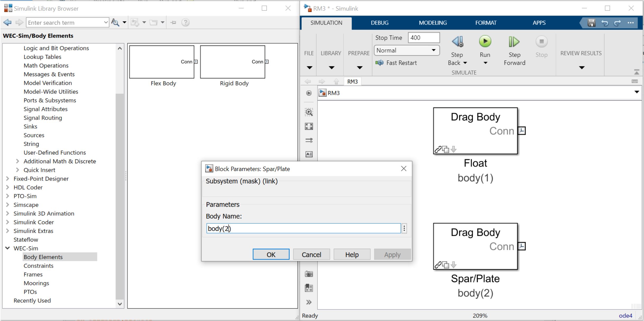The image size is (644, 321).
Task: Open the add block dropdown arrow
Action: [x=144, y=22]
